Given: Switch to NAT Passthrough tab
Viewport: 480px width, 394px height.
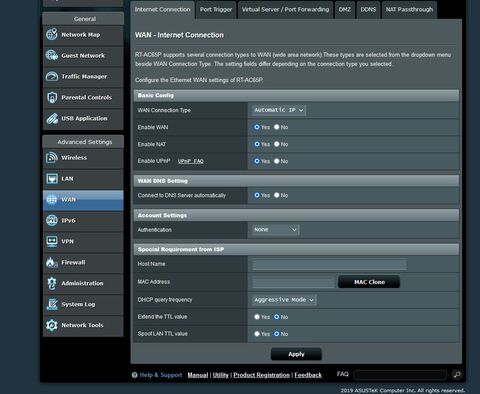Looking at the screenshot, I should (409, 10).
